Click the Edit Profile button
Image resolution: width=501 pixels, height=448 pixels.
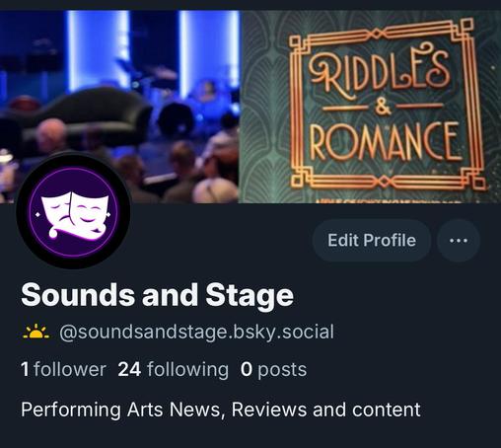tap(372, 241)
